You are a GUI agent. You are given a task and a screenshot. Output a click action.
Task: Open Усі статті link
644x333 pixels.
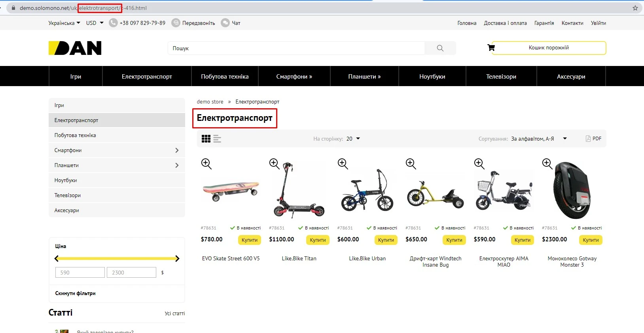175,313
